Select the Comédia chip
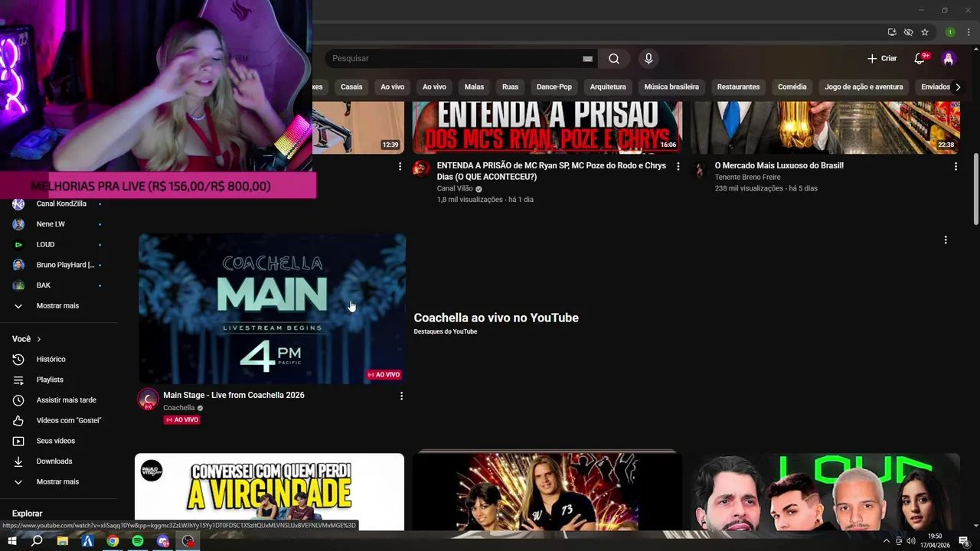This screenshot has width=980, height=551. click(792, 87)
